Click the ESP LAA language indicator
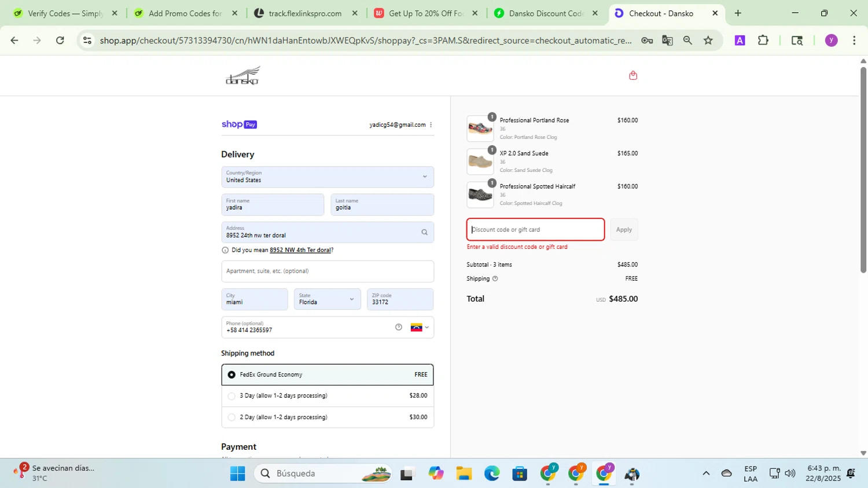Screen dimensions: 868x488 coord(751,474)
